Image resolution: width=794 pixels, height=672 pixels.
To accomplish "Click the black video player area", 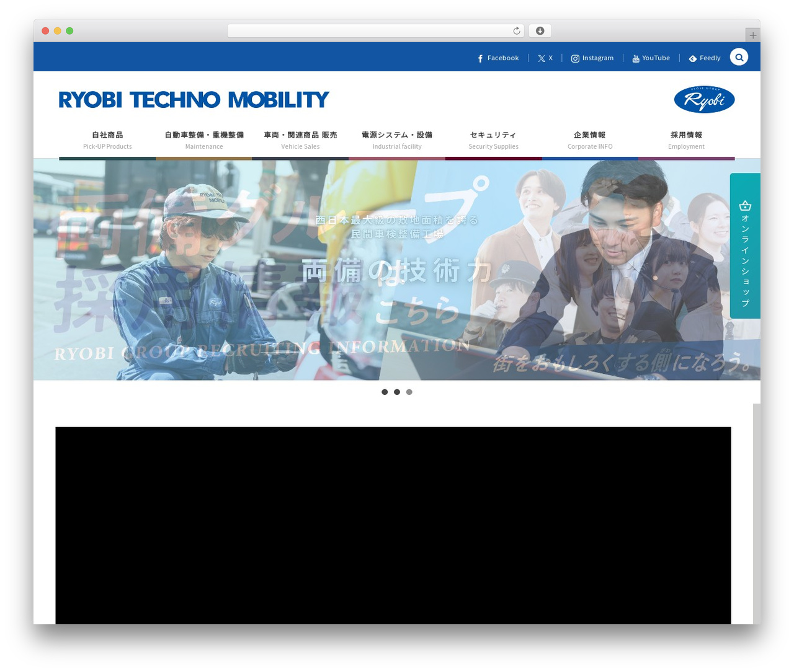I will point(393,525).
